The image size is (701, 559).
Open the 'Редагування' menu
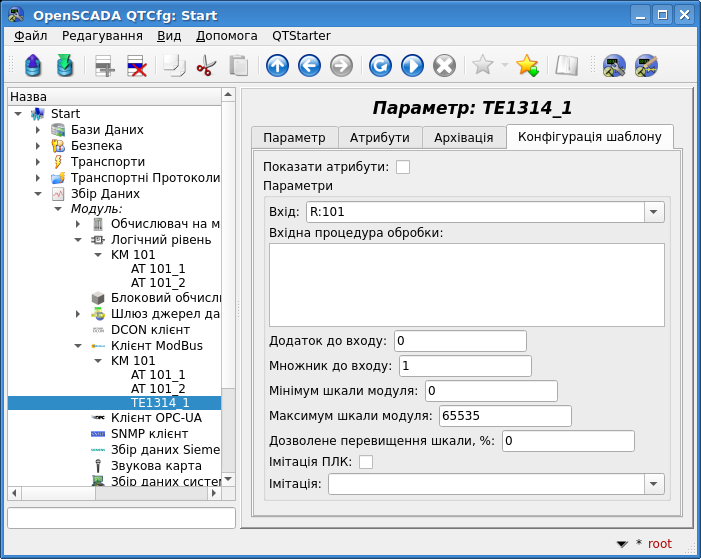tap(102, 35)
